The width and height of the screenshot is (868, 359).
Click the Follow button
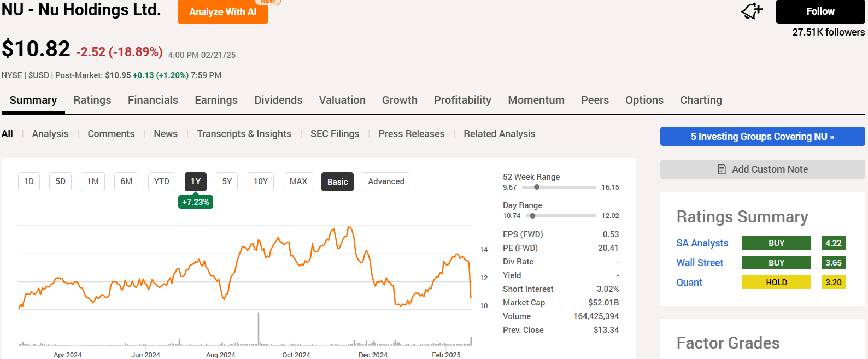click(x=820, y=11)
